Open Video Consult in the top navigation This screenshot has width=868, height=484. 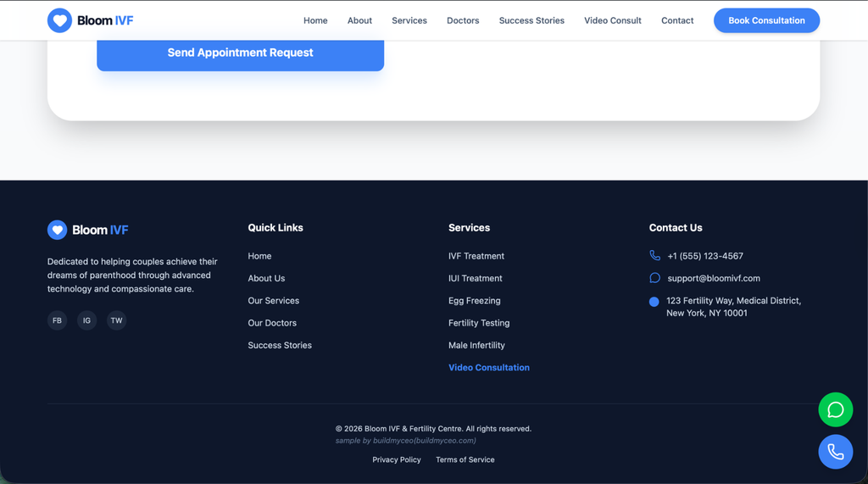pos(613,20)
